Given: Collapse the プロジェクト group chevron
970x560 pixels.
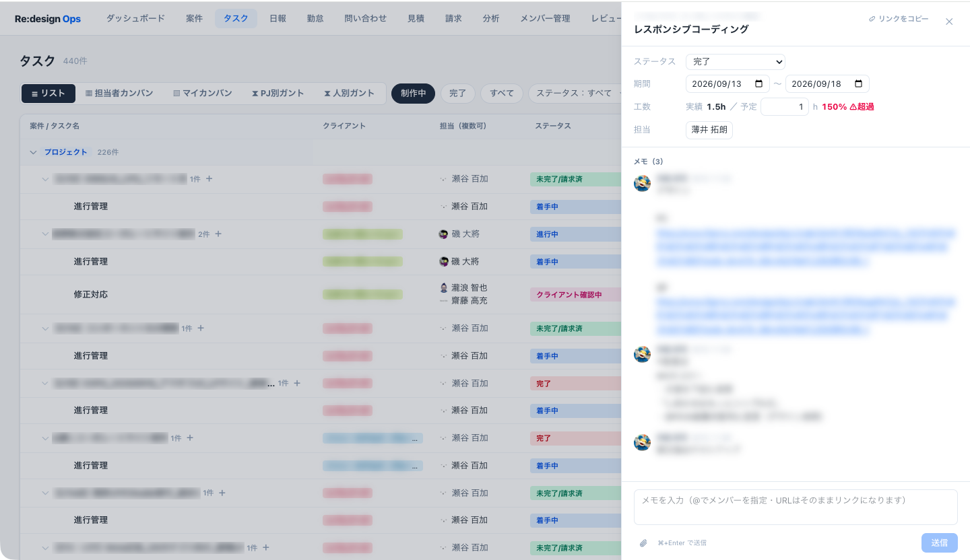Looking at the screenshot, I should [33, 152].
